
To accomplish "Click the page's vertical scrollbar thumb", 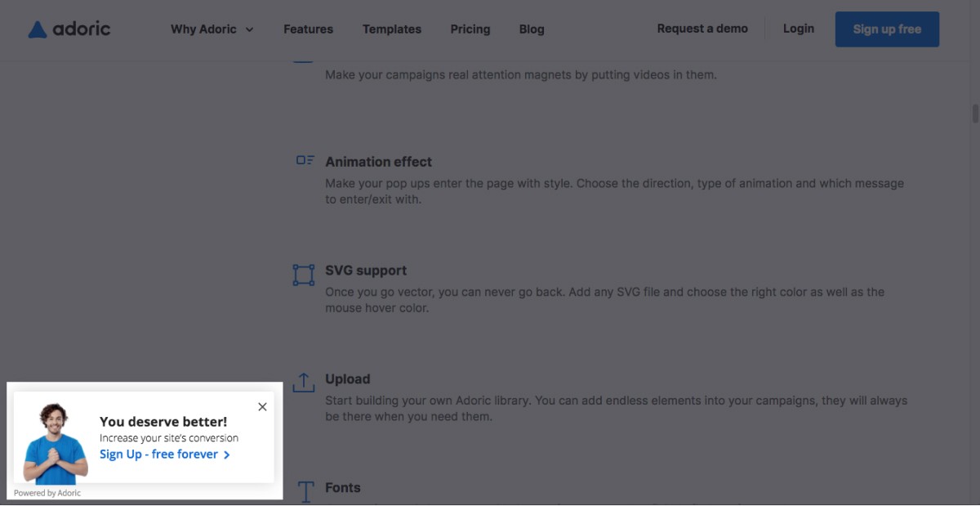I will pos(975,113).
